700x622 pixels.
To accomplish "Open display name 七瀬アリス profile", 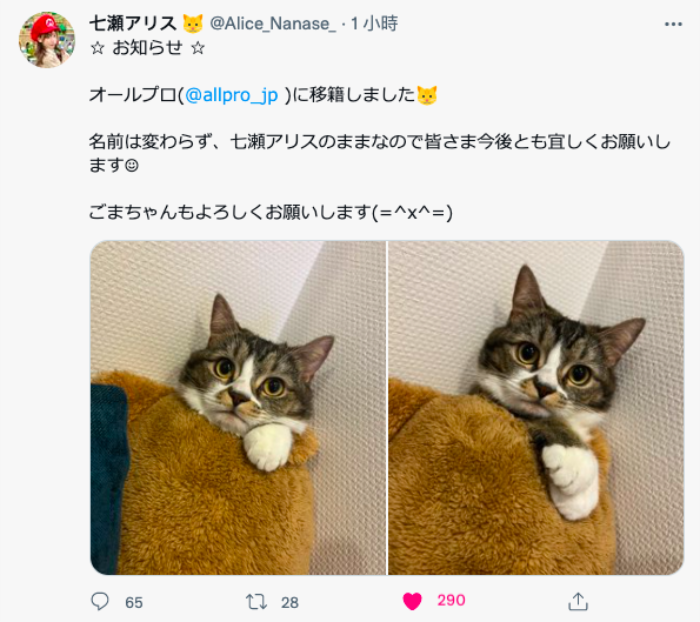I will [133, 23].
